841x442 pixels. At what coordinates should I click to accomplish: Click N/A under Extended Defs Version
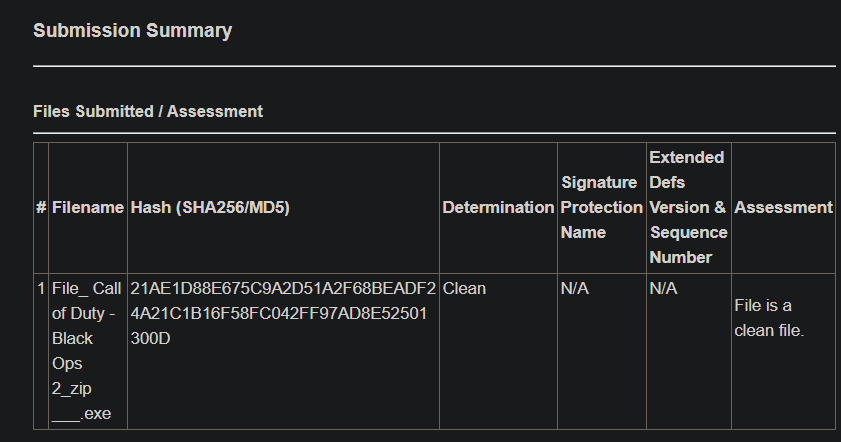[x=663, y=288]
